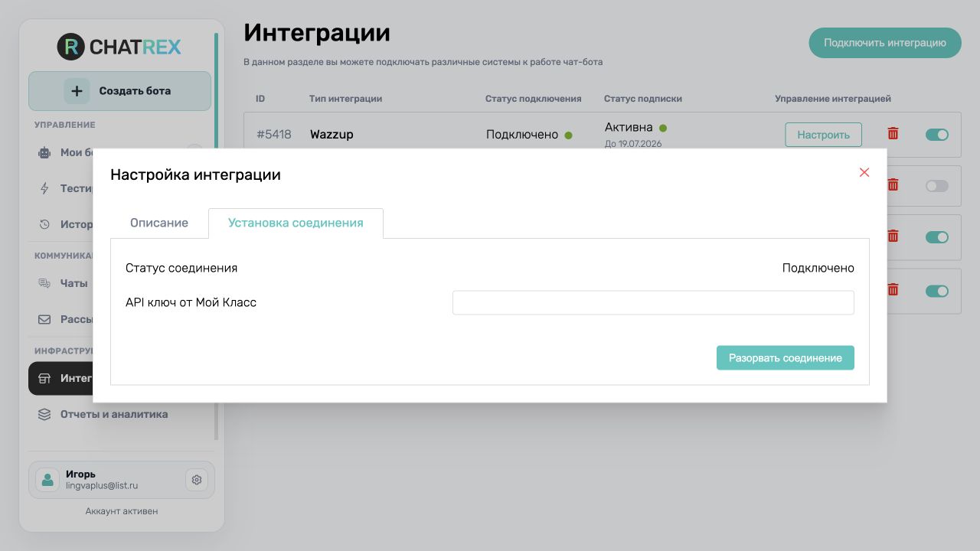The height and width of the screenshot is (551, 980).
Task: Click the user avatar icon for Игорь
Action: point(47,480)
